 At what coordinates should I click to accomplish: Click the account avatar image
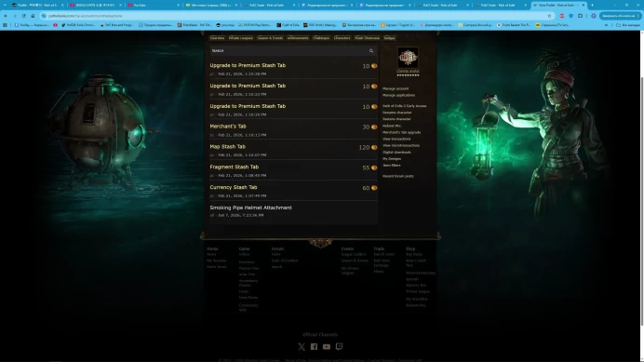point(408,57)
